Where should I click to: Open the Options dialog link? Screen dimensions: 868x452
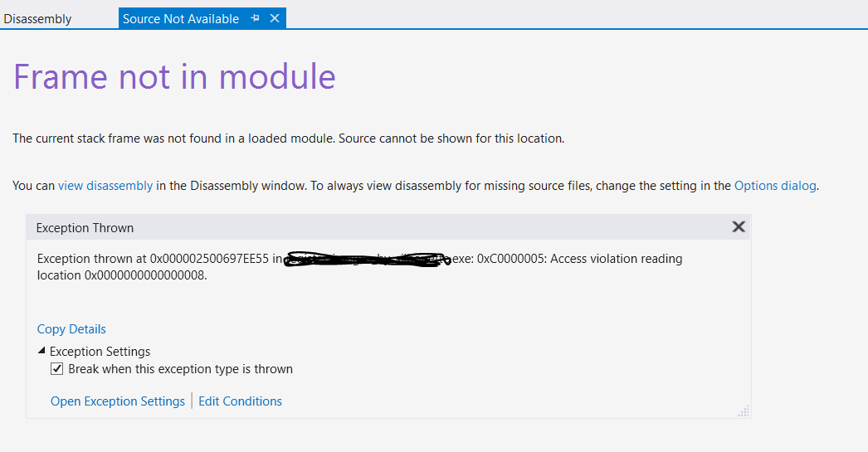(775, 186)
